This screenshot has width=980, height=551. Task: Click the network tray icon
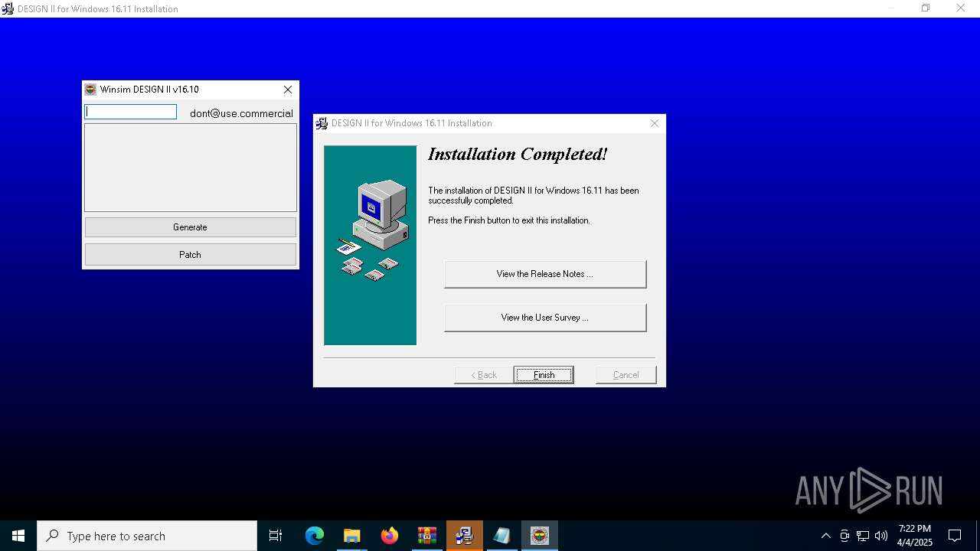(863, 536)
